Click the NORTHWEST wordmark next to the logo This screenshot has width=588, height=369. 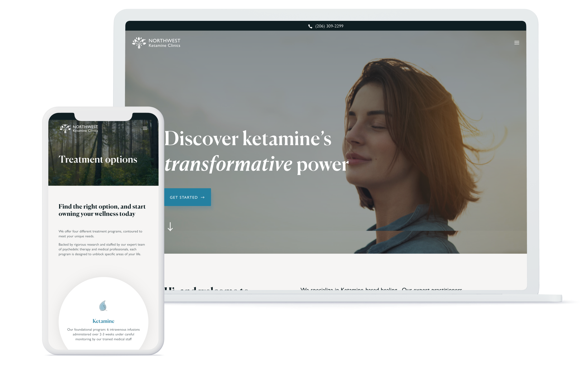(164, 41)
